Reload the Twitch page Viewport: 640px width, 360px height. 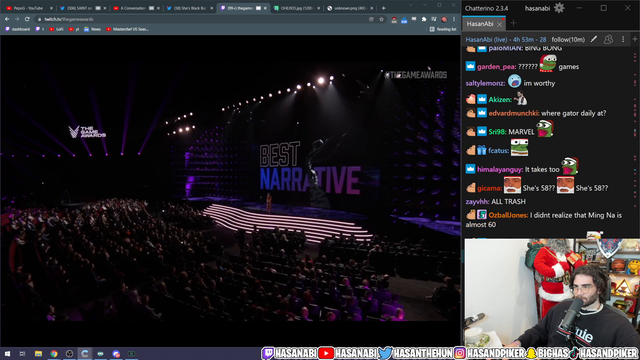pyautogui.click(x=27, y=19)
